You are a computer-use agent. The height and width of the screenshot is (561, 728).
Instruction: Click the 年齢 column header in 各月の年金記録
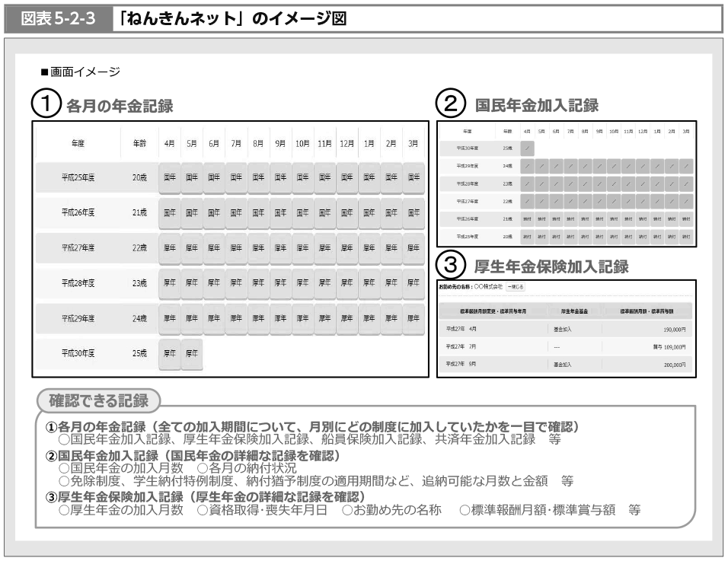pos(138,142)
